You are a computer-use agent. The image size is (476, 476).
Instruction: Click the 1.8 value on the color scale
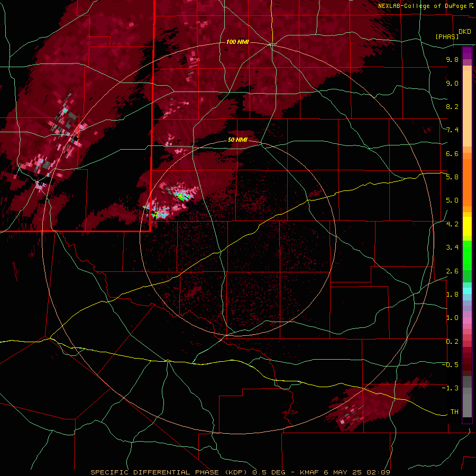coord(452,295)
